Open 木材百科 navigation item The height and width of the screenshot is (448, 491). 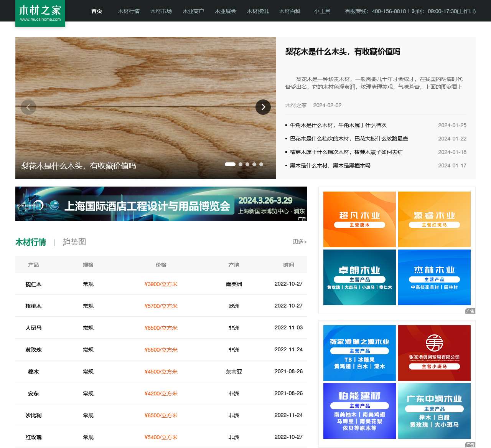click(x=290, y=11)
